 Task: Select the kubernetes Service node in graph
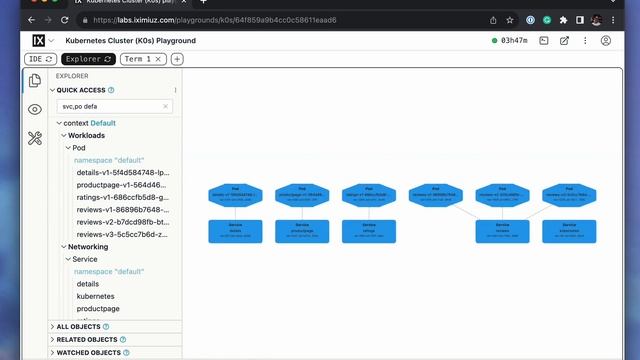569,231
